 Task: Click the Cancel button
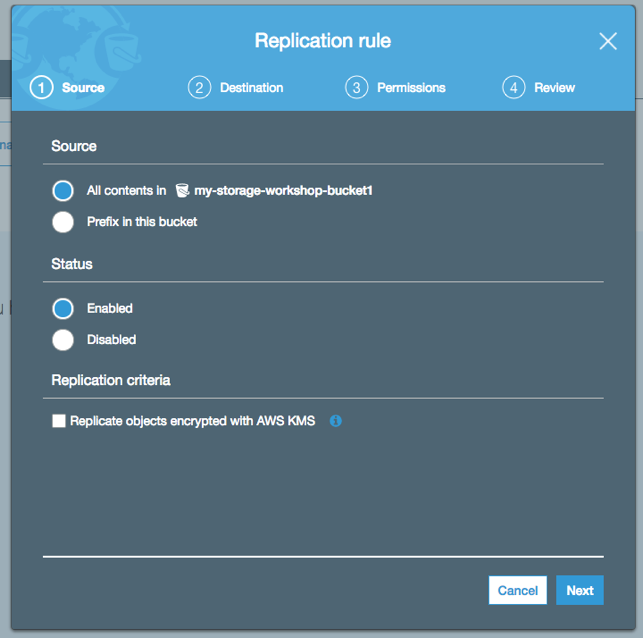pyautogui.click(x=518, y=590)
